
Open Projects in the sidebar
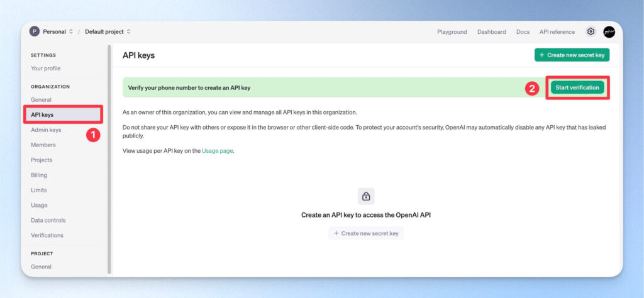point(42,160)
